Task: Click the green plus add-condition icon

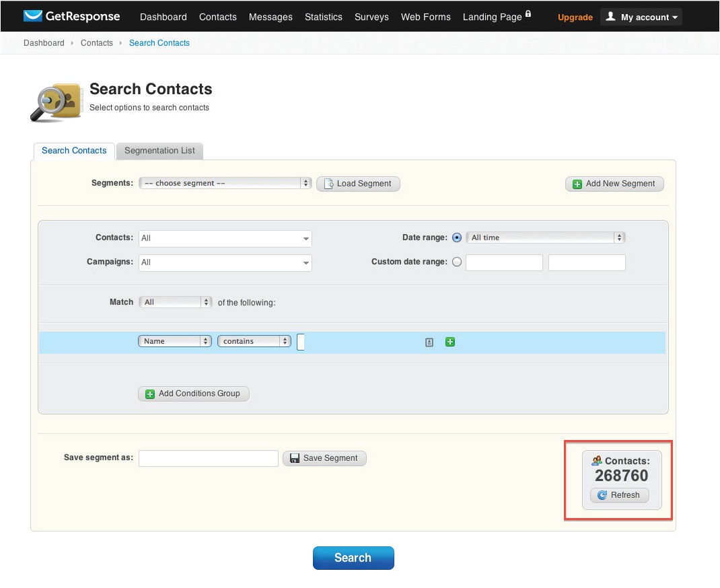Action: [450, 342]
